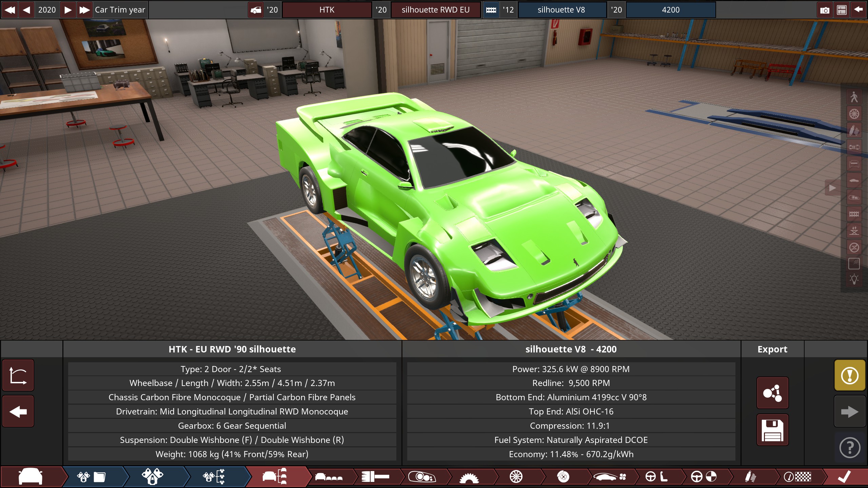Toggle garage lights with lightbulb icon
The width and height of the screenshot is (868, 488).
coord(854,280)
